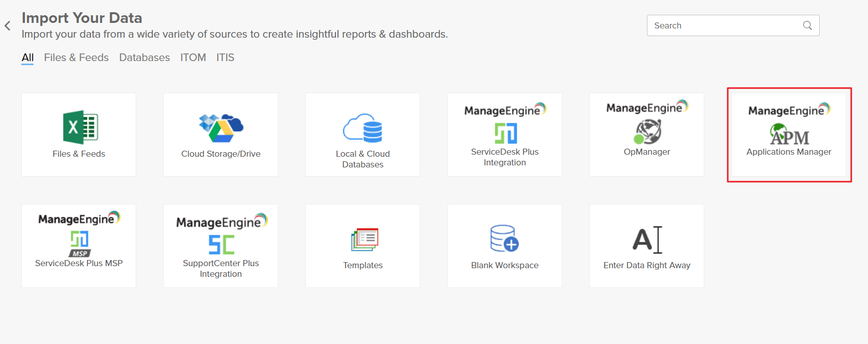Click the ServiceDesk Plus MSP icon
868x344 pixels.
(80, 244)
